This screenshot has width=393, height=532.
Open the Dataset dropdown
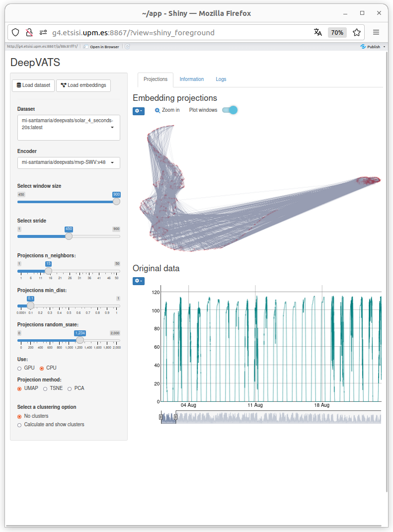pyautogui.click(x=69, y=128)
